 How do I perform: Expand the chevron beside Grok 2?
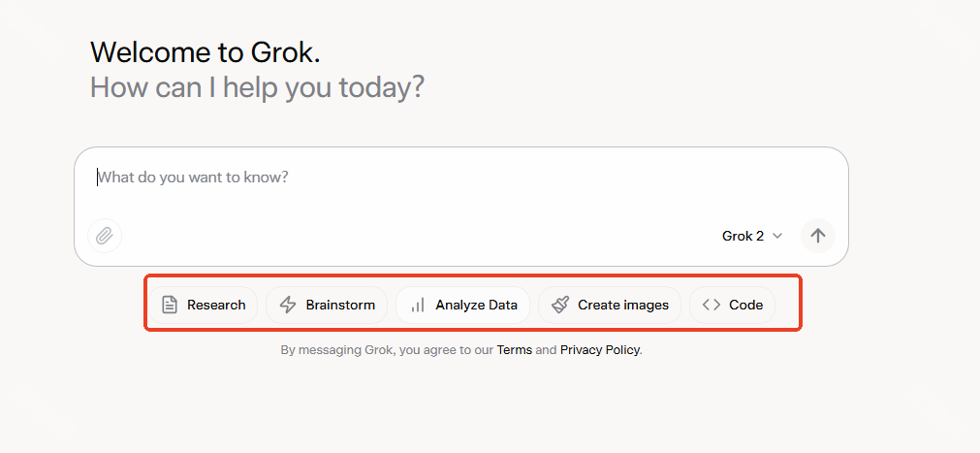(x=777, y=236)
